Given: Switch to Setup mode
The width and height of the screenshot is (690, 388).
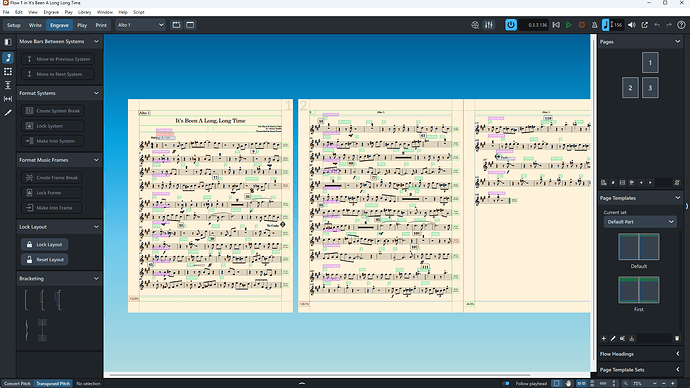Looking at the screenshot, I should (x=14, y=25).
